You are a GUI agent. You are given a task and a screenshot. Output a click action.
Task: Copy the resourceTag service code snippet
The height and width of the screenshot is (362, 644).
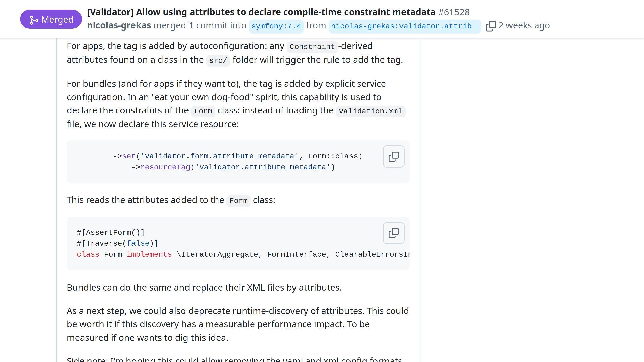393,157
